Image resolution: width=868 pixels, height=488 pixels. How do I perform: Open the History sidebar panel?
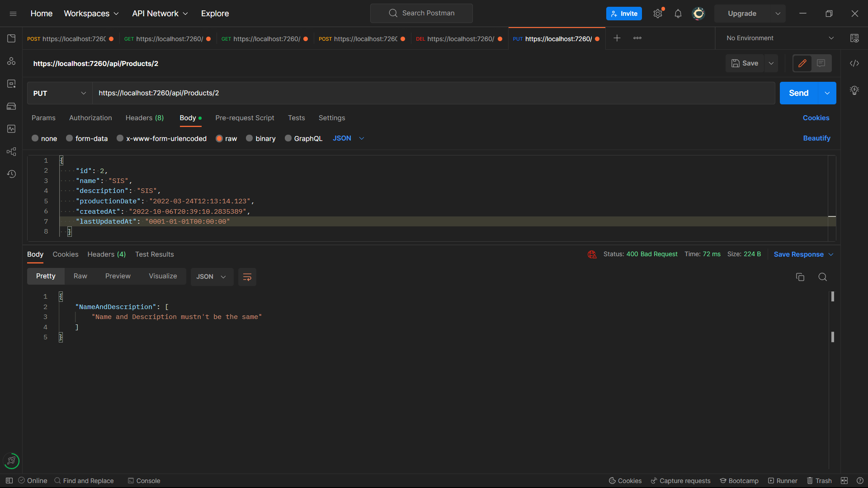(x=11, y=174)
